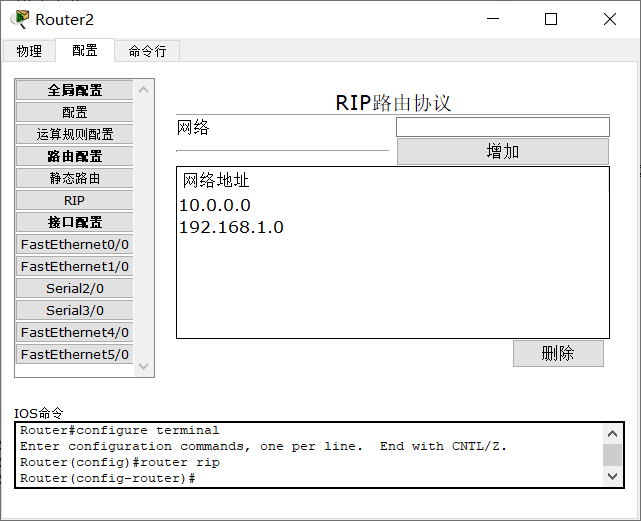Select the Serial3/0 interface
The width and height of the screenshot is (641, 521).
[x=75, y=310]
